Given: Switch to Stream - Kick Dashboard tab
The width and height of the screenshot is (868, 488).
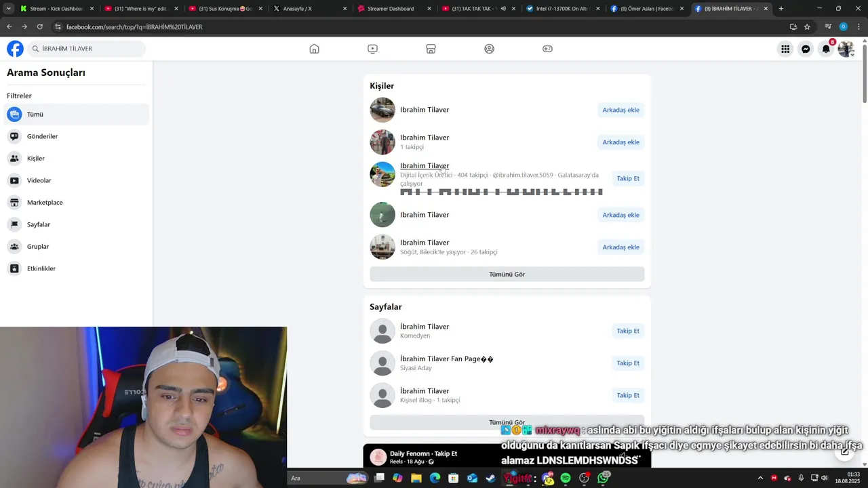Looking at the screenshot, I should point(56,9).
